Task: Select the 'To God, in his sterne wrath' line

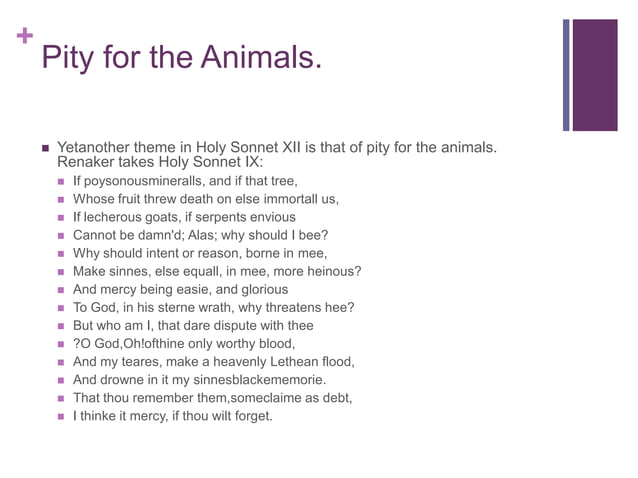Action: [213, 307]
